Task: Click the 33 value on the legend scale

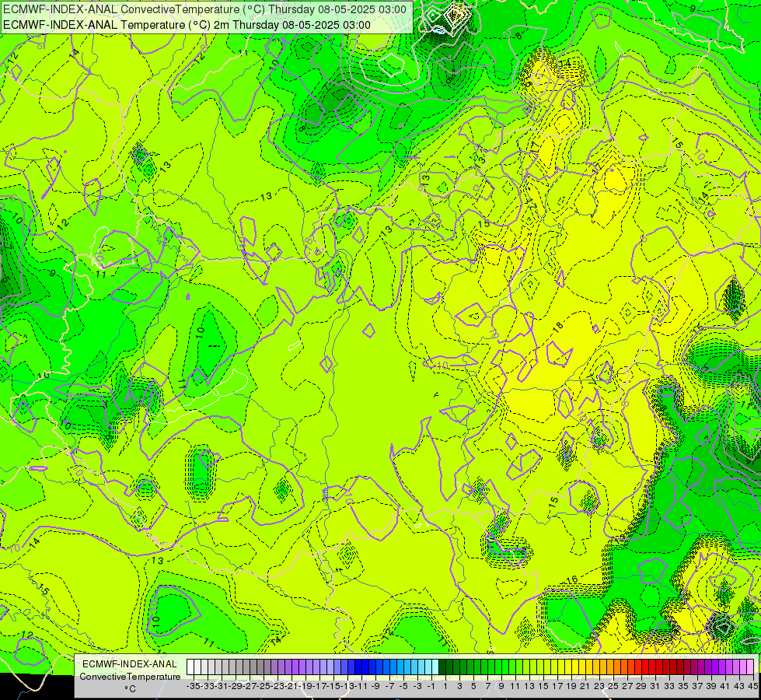Action: [x=669, y=687]
